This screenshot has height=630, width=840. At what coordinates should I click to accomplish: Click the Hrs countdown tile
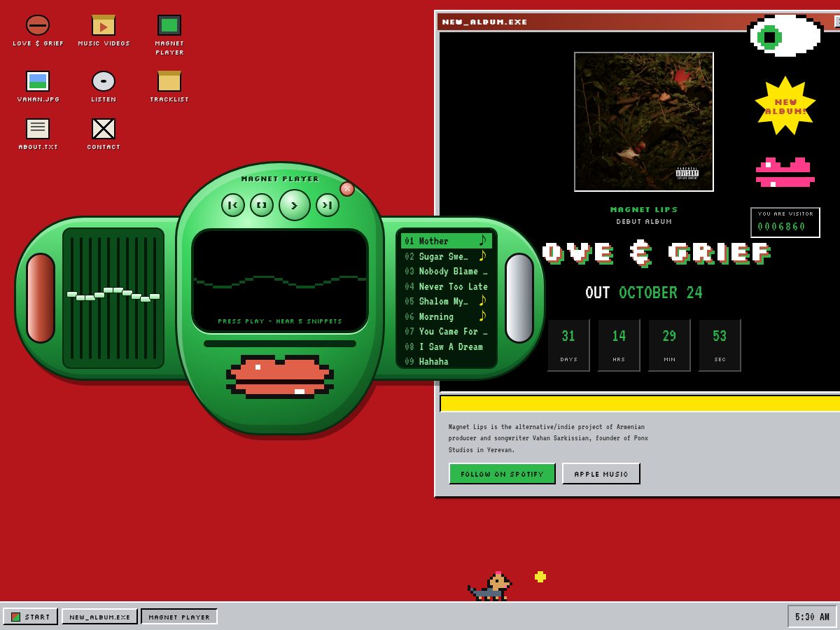click(619, 345)
